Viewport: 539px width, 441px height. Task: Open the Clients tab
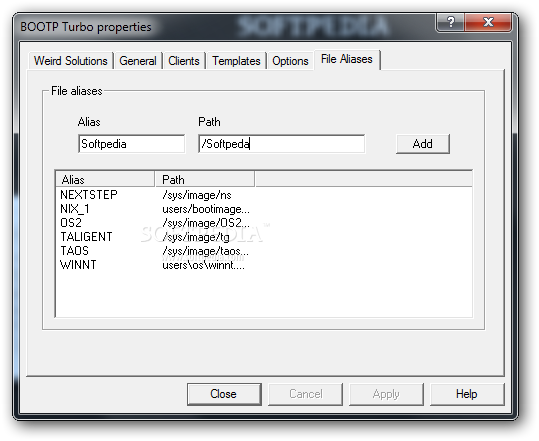(184, 61)
